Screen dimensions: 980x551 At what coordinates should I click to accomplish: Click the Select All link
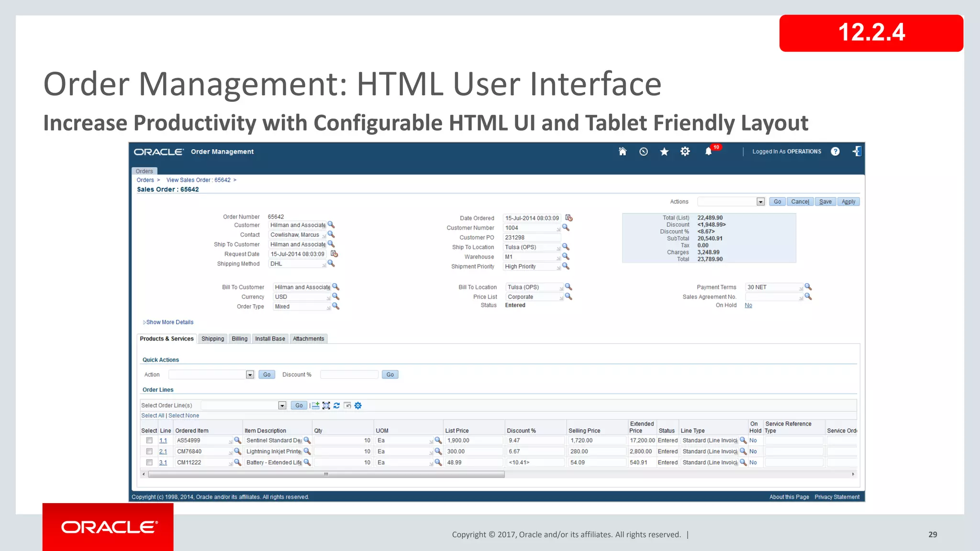tap(153, 416)
